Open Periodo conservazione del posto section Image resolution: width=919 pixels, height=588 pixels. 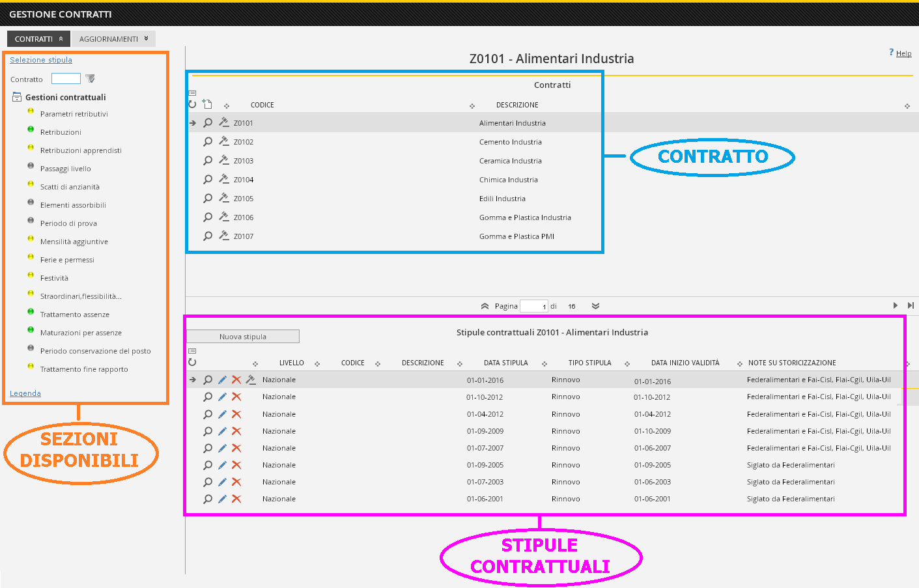point(96,351)
